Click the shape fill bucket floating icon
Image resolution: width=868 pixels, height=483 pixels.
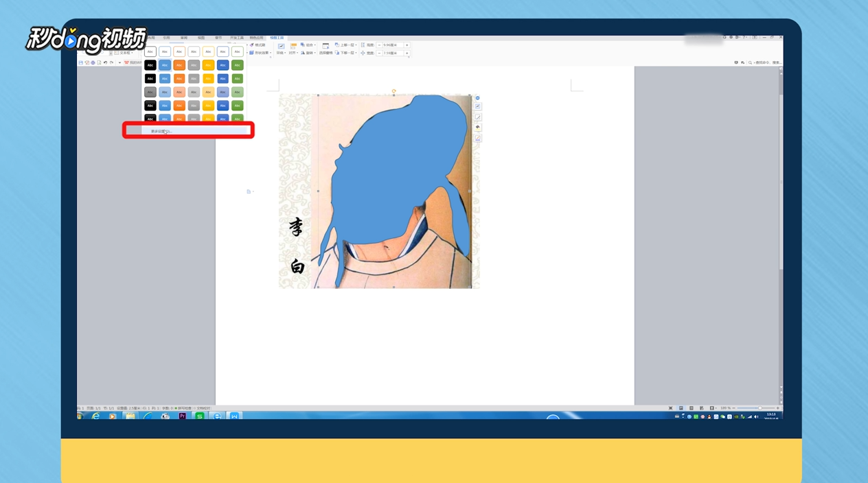coord(478,127)
